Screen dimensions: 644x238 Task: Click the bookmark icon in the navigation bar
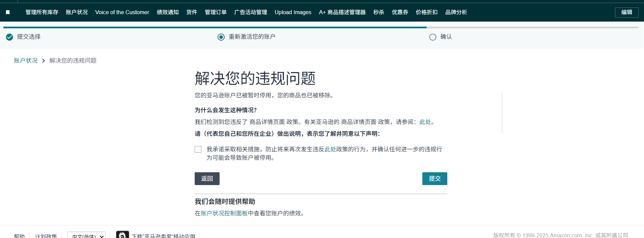pyautogui.click(x=8, y=12)
